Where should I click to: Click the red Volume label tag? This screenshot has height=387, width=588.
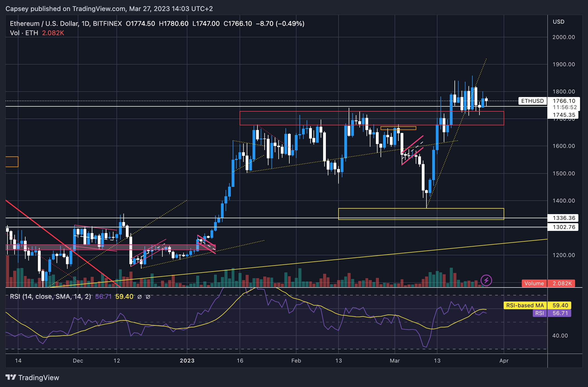(x=534, y=283)
